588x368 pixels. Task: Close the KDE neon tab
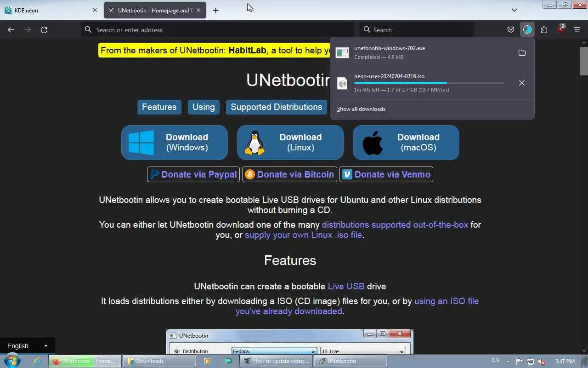pyautogui.click(x=95, y=10)
